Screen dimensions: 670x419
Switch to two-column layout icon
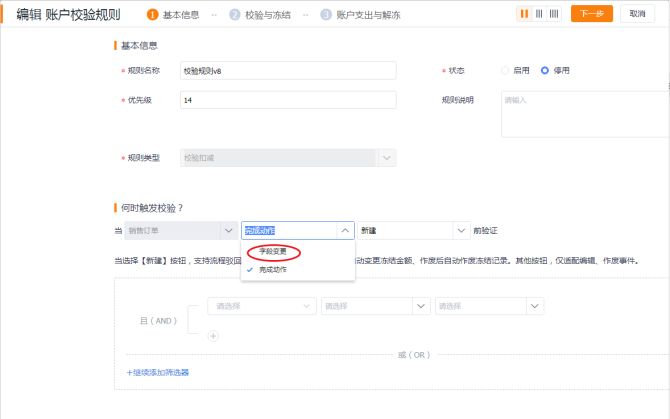(524, 14)
